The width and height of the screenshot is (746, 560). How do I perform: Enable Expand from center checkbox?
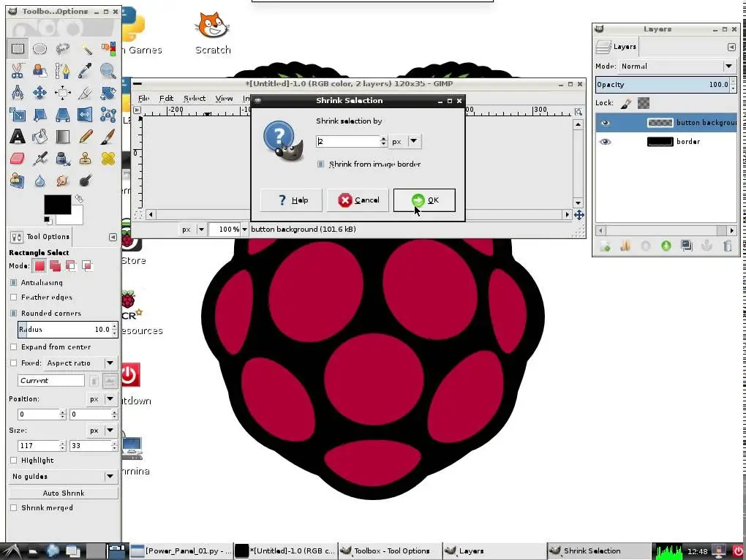pyautogui.click(x=14, y=347)
